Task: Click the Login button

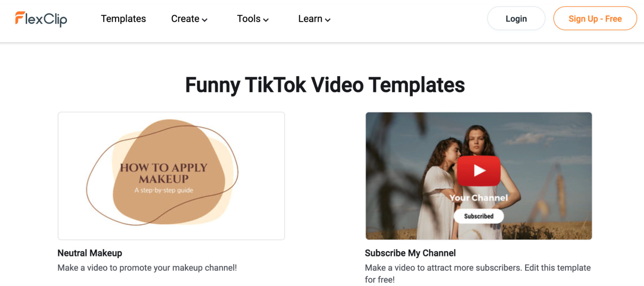Action: (x=516, y=19)
